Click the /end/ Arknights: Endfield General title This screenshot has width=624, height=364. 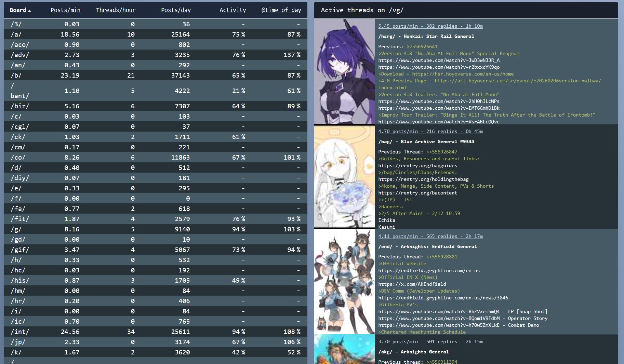click(x=427, y=246)
